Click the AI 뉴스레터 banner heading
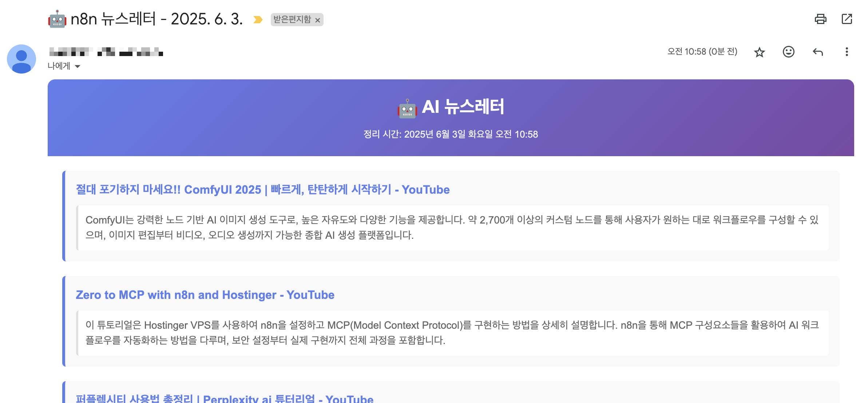868x403 pixels. pyautogui.click(x=451, y=107)
